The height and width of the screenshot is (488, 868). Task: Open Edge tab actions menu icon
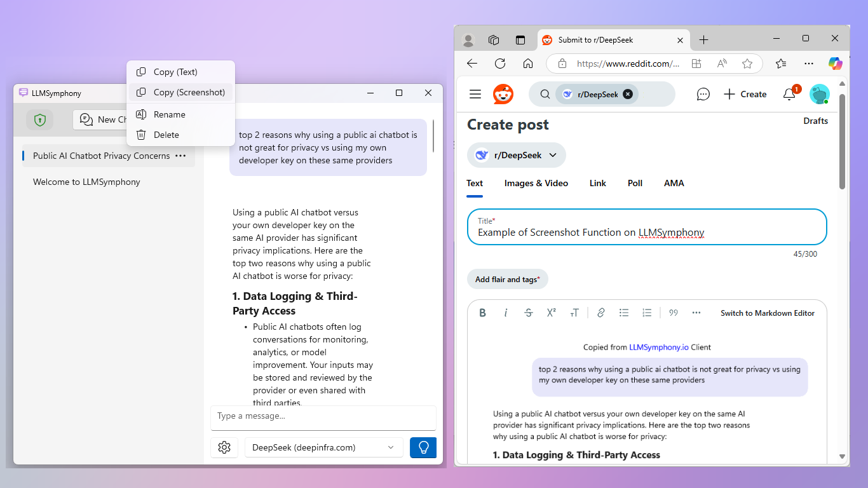click(520, 40)
